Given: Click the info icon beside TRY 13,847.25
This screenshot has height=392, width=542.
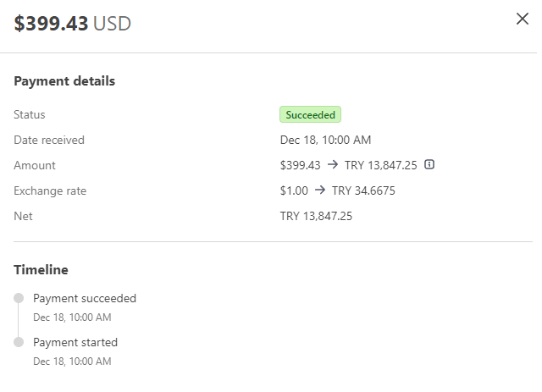Looking at the screenshot, I should click(x=429, y=165).
